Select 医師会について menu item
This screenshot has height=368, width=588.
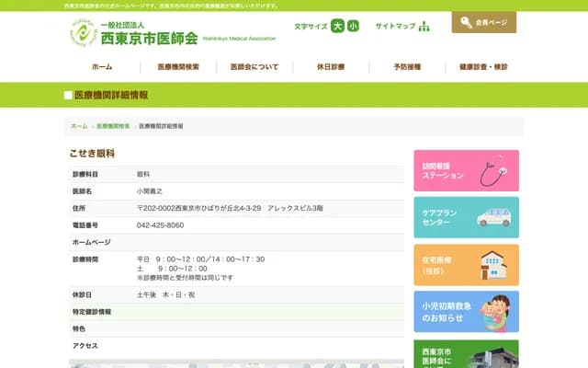[x=254, y=67]
